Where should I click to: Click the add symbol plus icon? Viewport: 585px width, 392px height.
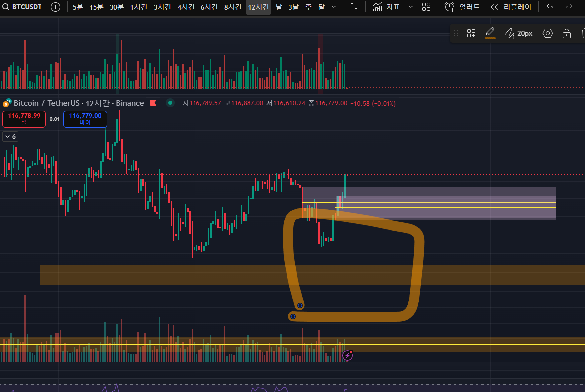pyautogui.click(x=55, y=7)
